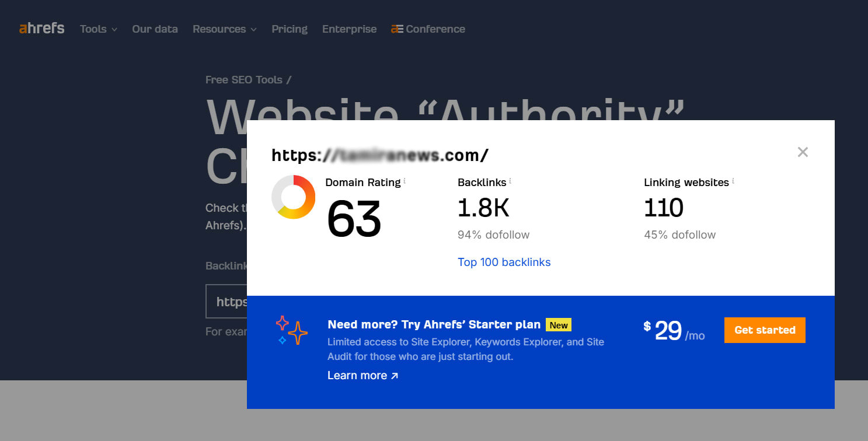The image size is (868, 441).
Task: Select the Enterprise menu item
Action: [x=349, y=29]
